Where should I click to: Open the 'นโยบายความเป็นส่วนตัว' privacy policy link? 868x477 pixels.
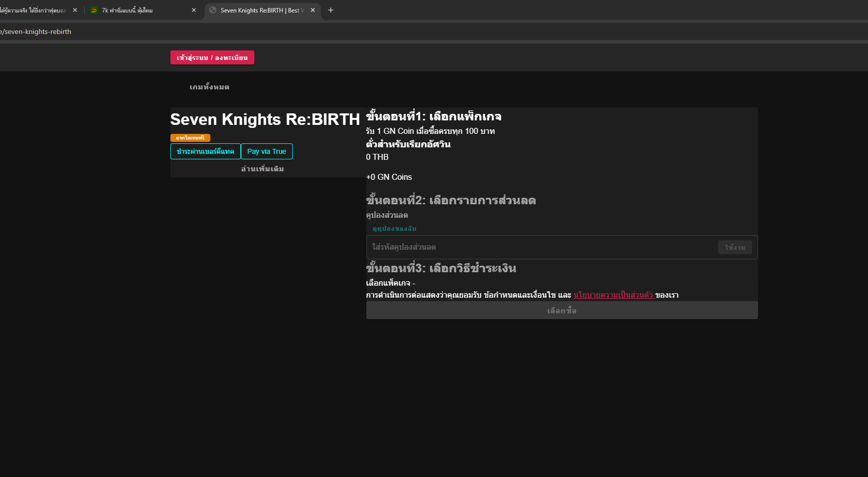coord(613,295)
